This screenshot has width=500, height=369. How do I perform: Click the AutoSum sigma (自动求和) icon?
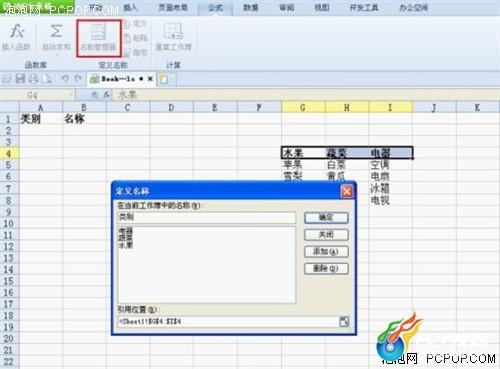[56, 32]
